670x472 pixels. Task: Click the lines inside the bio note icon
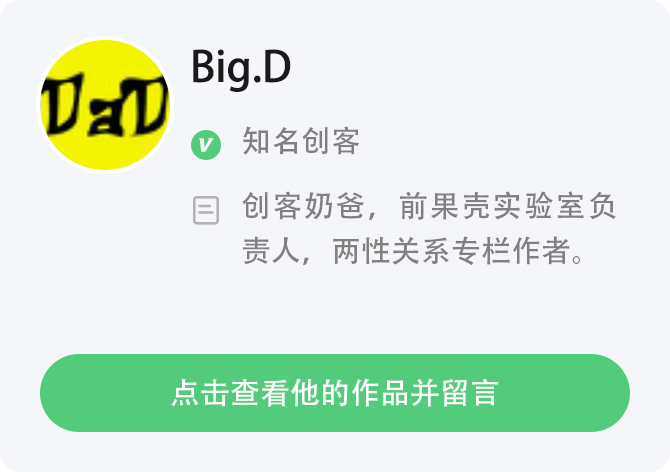pos(206,209)
